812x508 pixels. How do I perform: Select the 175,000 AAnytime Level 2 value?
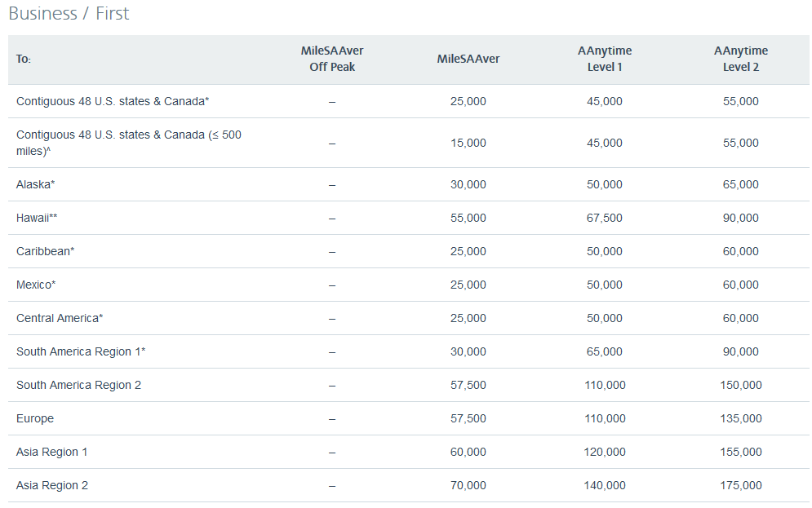[740, 486]
